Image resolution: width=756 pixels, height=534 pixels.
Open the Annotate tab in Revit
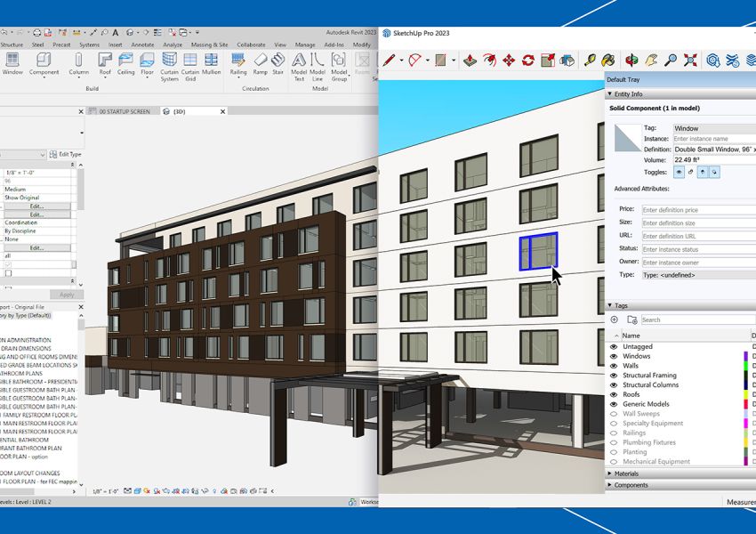[x=142, y=44]
